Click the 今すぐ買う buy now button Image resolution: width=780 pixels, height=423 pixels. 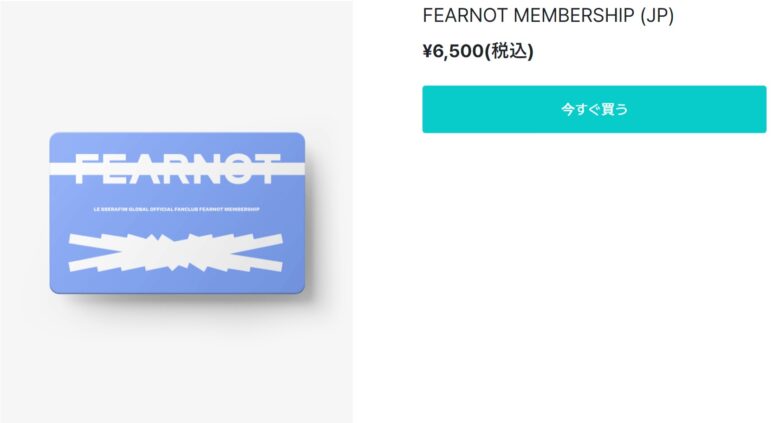click(594, 109)
